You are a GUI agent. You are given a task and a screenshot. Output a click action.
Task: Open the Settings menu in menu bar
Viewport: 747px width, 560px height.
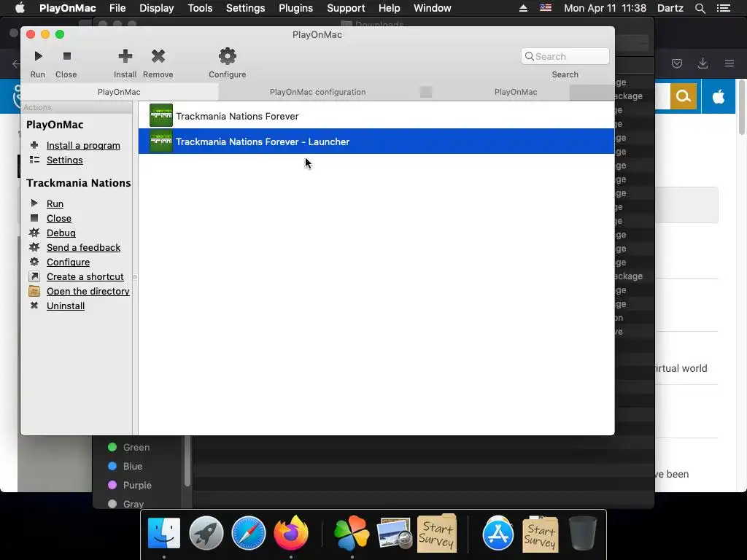245,8
